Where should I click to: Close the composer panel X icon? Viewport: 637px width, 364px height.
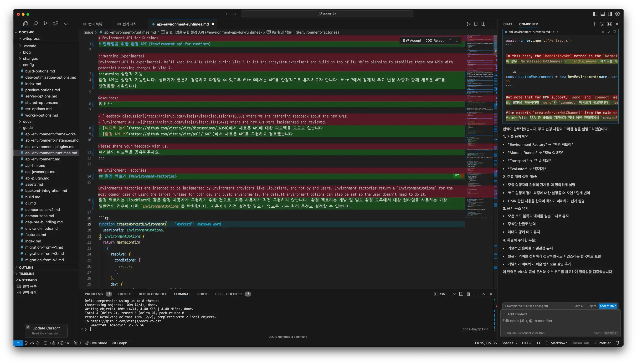point(617,24)
